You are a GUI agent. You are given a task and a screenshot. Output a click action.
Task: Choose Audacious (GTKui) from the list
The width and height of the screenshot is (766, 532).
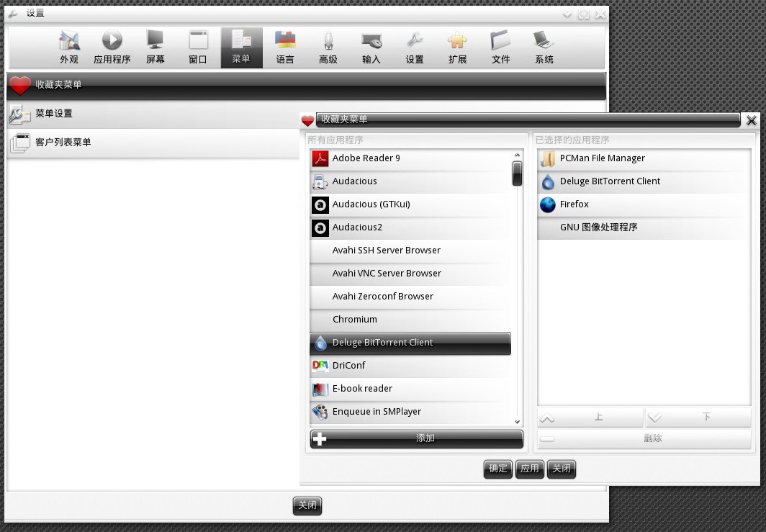(410, 204)
